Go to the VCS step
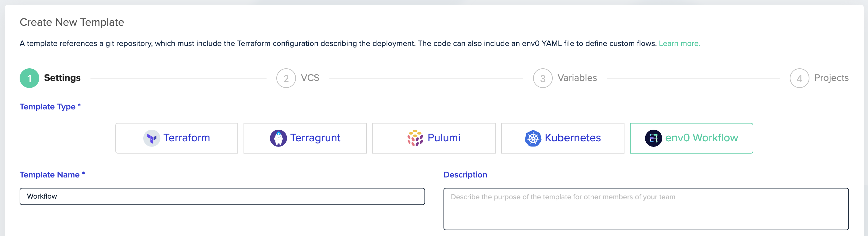This screenshot has width=868, height=236. coord(310,78)
